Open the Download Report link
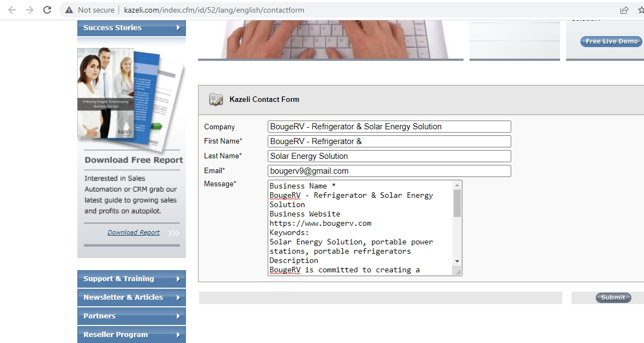Image resolution: width=644 pixels, height=343 pixels. tap(133, 232)
